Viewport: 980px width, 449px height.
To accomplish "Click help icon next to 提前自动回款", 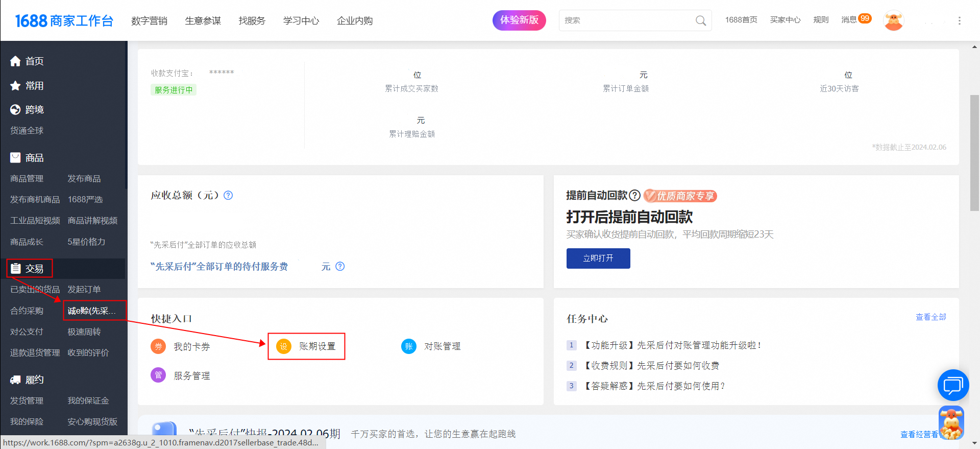I will click(x=634, y=196).
